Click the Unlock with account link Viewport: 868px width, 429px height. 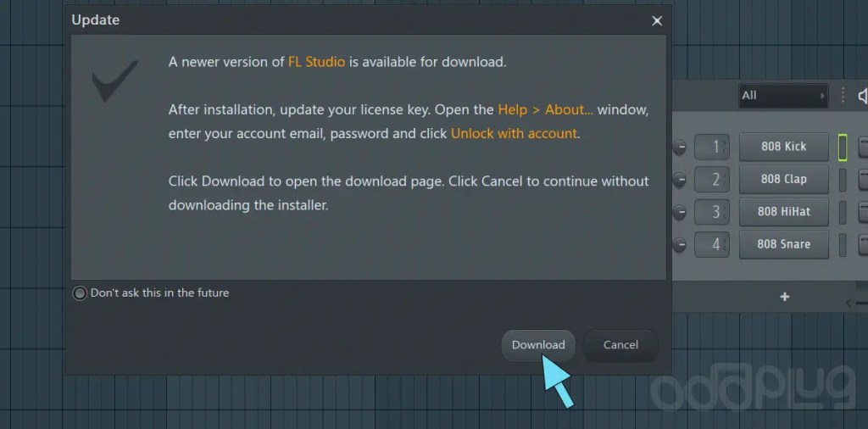514,133
